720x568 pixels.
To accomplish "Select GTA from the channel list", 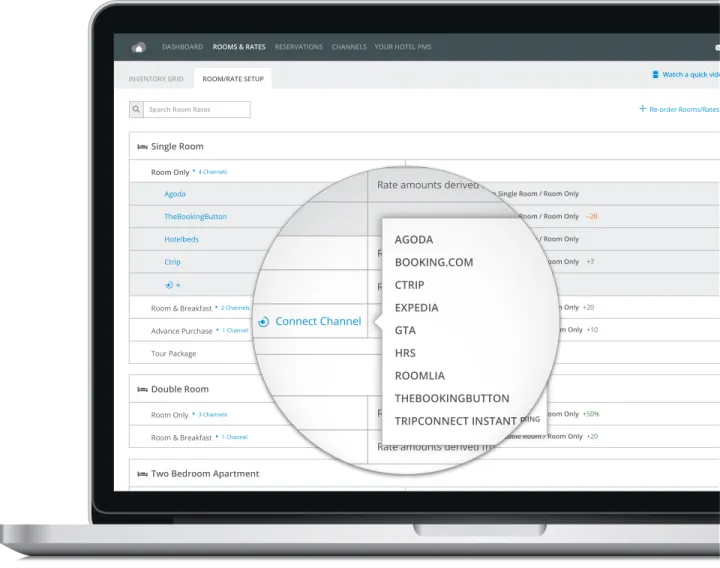I will pos(405,331).
